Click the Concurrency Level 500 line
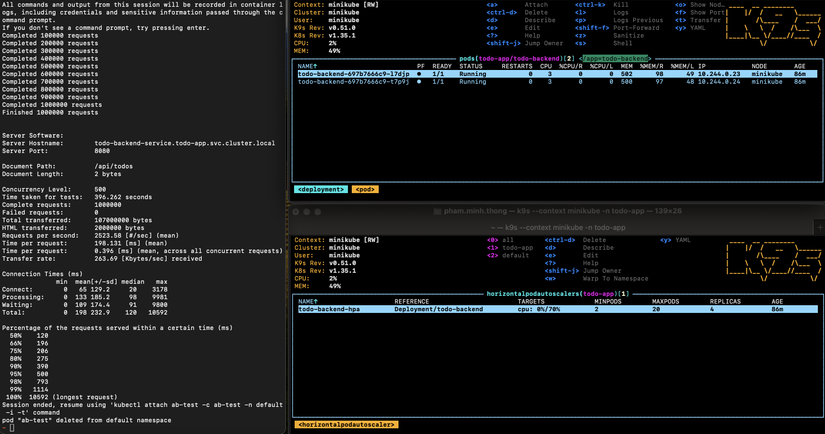Screen dimensions: 825x434 coord(54,189)
